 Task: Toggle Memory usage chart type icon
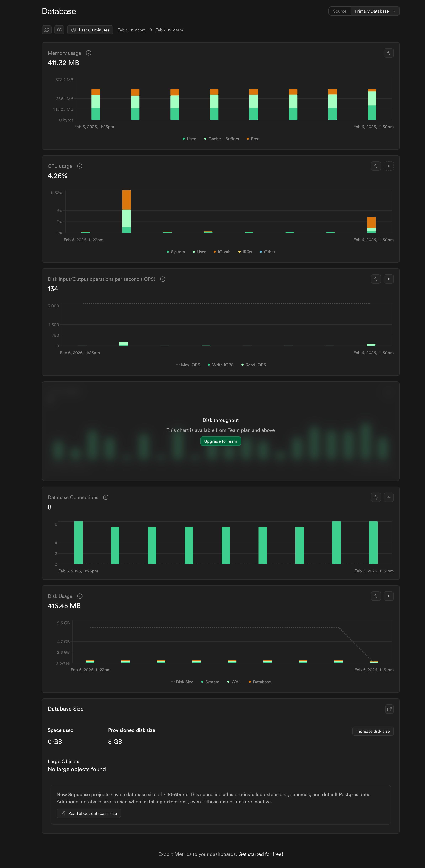pyautogui.click(x=389, y=53)
